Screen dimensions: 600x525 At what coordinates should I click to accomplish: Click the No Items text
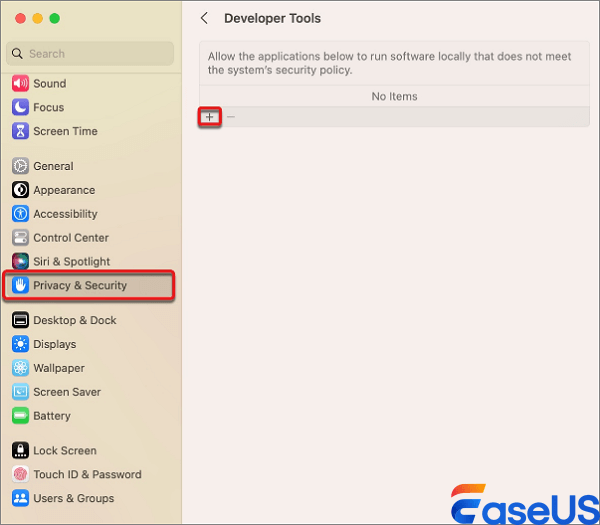394,96
